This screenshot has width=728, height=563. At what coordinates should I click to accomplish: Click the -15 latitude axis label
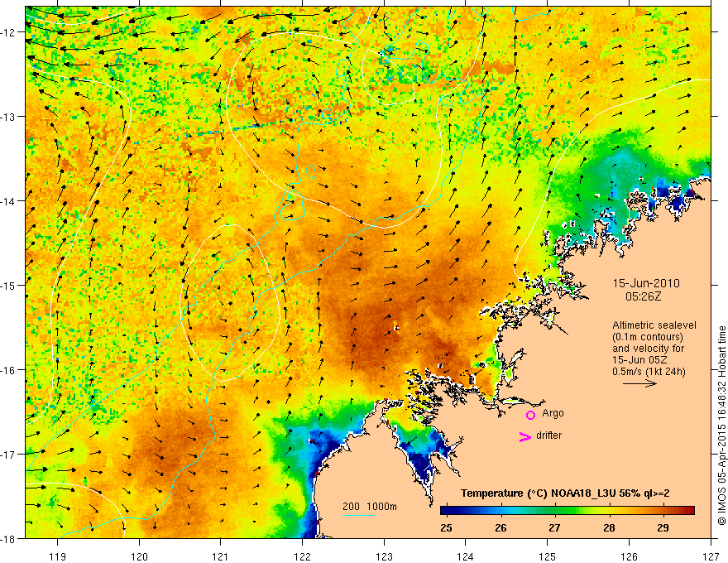point(8,285)
